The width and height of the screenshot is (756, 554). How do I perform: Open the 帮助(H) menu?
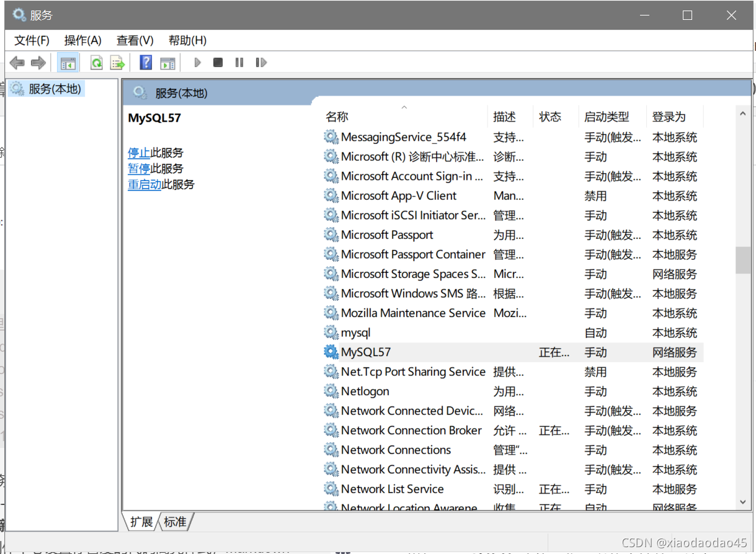click(187, 40)
